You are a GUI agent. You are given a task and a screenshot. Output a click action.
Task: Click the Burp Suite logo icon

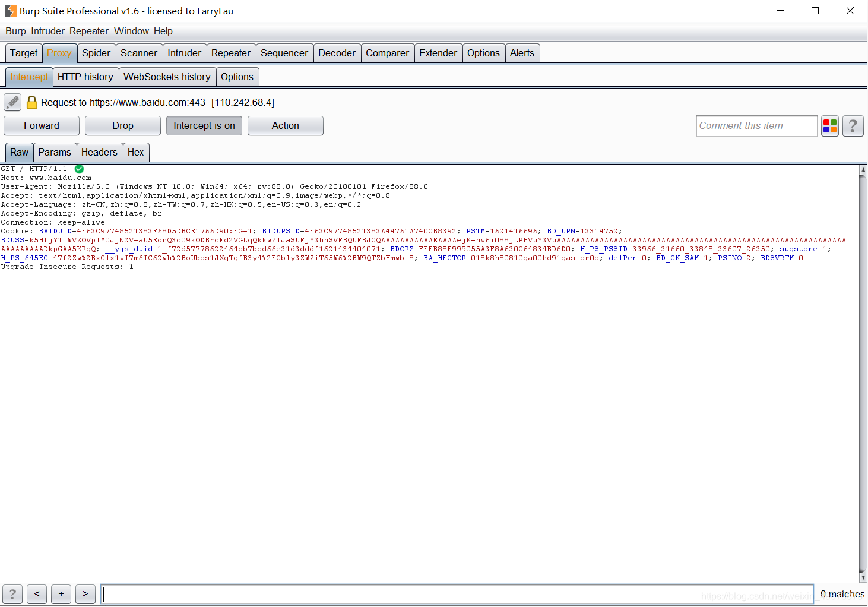tap(10, 11)
